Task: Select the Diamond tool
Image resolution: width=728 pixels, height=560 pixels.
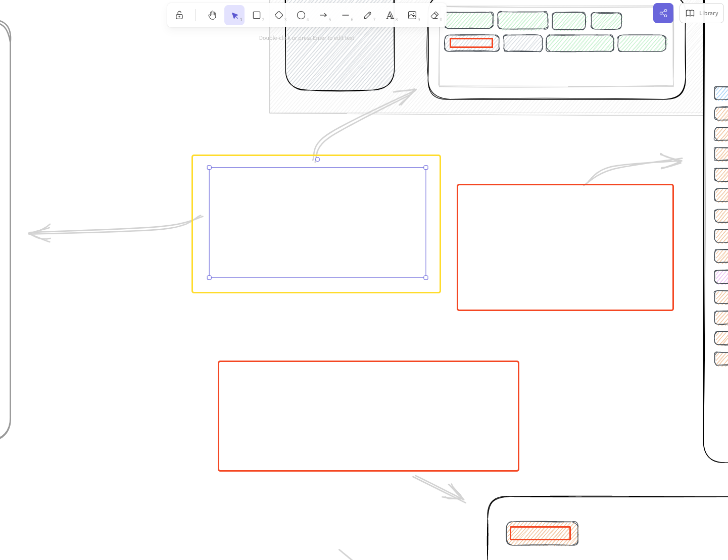Action: (x=279, y=15)
